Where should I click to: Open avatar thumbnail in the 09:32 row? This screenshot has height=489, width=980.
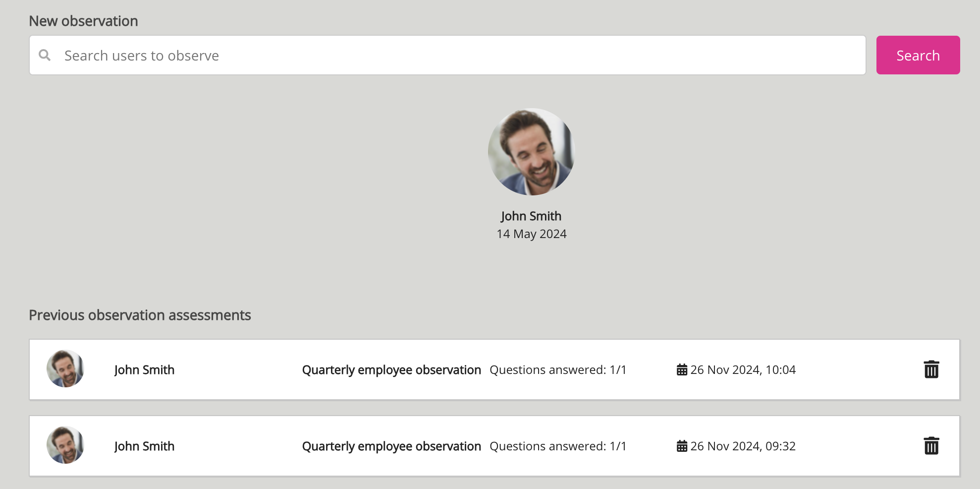tap(65, 445)
